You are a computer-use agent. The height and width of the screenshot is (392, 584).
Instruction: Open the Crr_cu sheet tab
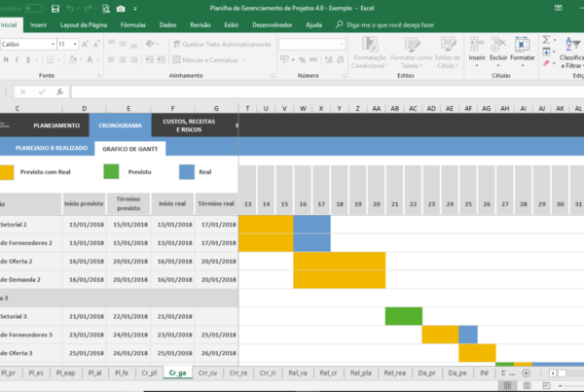point(207,373)
